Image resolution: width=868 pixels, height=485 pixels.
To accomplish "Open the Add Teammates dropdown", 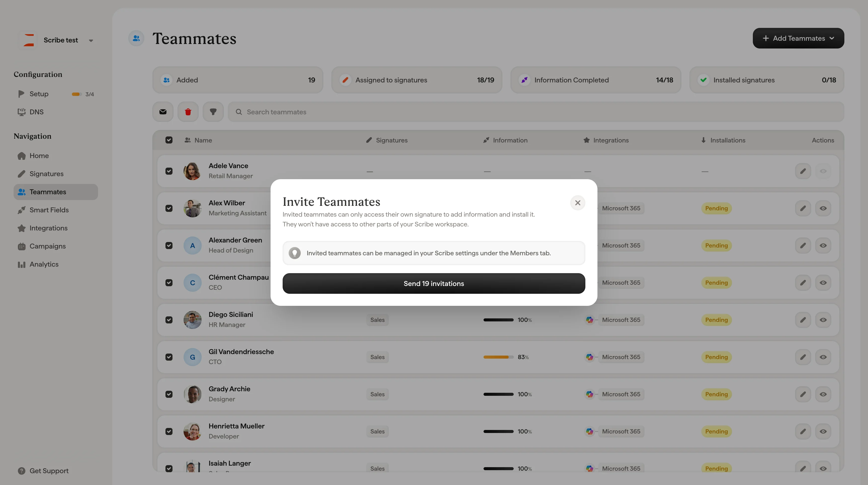I will pyautogui.click(x=798, y=38).
